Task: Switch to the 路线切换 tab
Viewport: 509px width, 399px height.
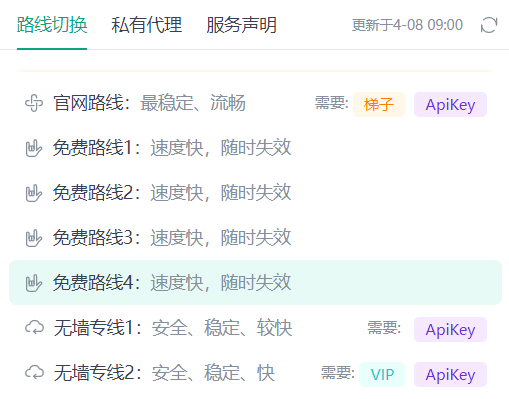Action: tap(52, 25)
